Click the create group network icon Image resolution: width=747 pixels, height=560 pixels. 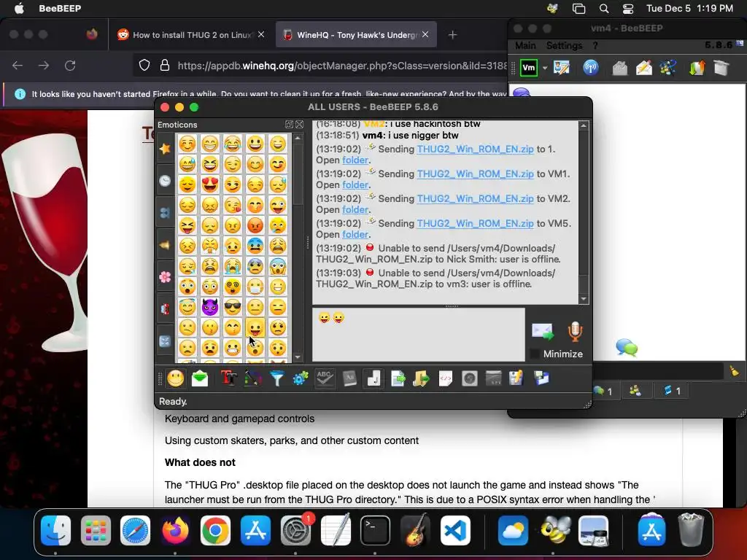tap(668, 68)
